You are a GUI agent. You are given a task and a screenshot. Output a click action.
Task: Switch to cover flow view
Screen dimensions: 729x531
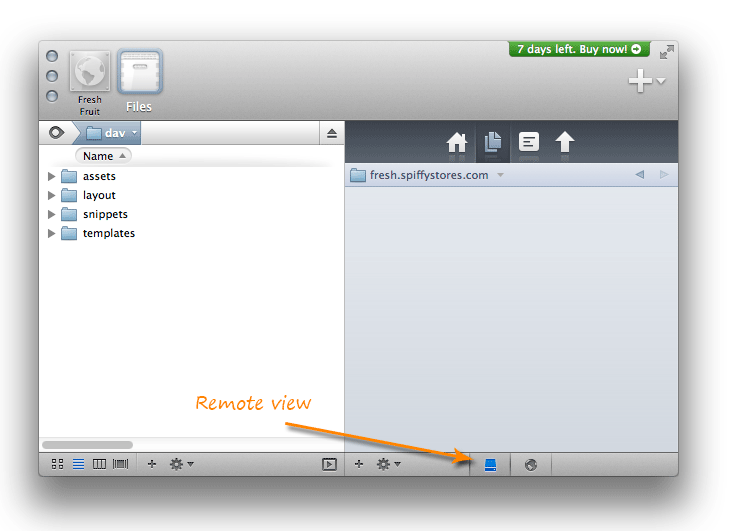tap(120, 464)
